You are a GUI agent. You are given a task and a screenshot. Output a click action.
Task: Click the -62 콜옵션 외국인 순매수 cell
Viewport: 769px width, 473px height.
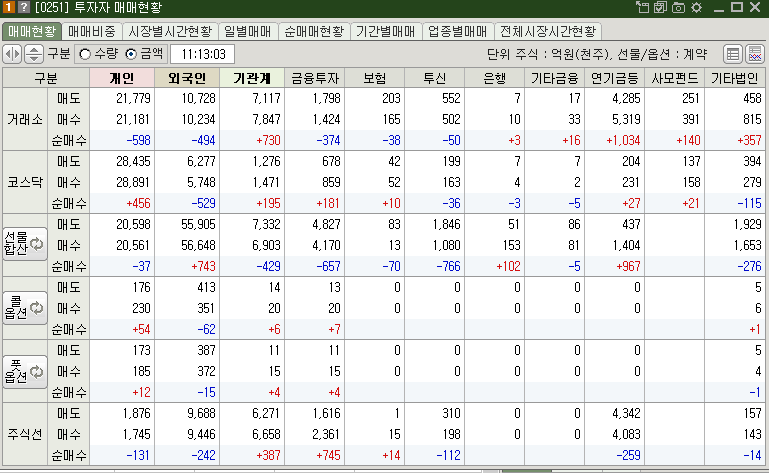[187, 329]
